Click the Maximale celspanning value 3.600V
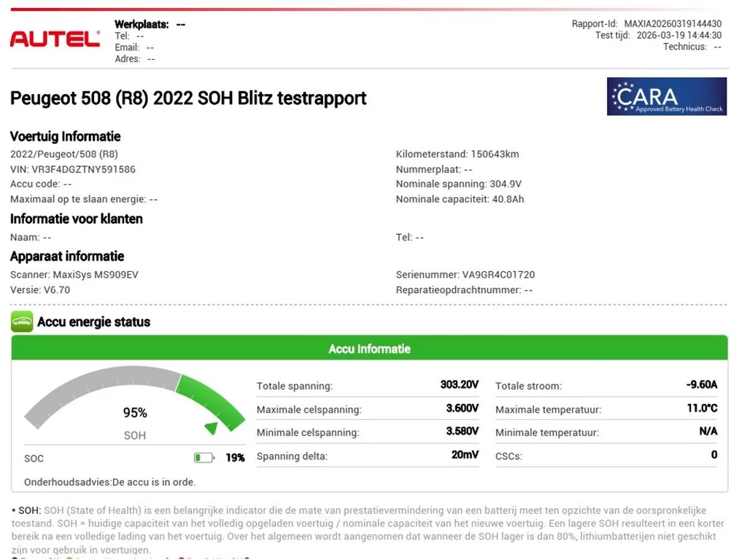The image size is (747, 560). click(462, 408)
